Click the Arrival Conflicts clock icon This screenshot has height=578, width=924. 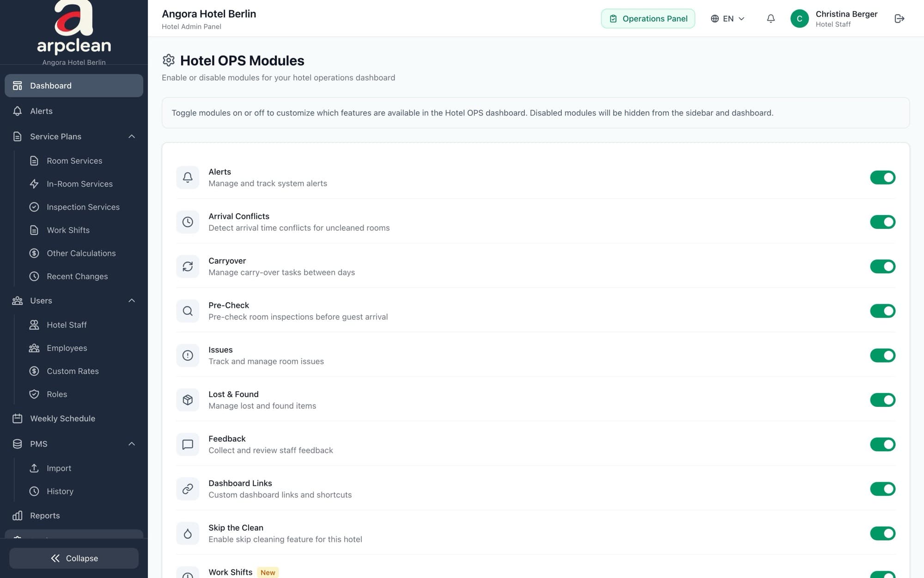(188, 222)
